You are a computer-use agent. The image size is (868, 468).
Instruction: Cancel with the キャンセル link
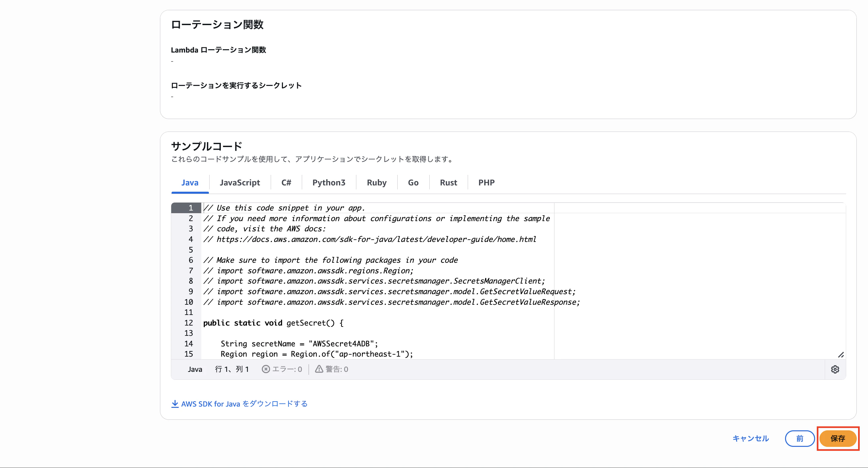pyautogui.click(x=750, y=438)
